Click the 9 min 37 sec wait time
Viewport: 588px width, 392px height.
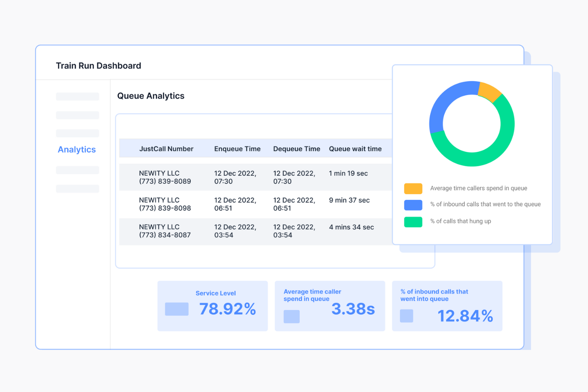pos(349,200)
